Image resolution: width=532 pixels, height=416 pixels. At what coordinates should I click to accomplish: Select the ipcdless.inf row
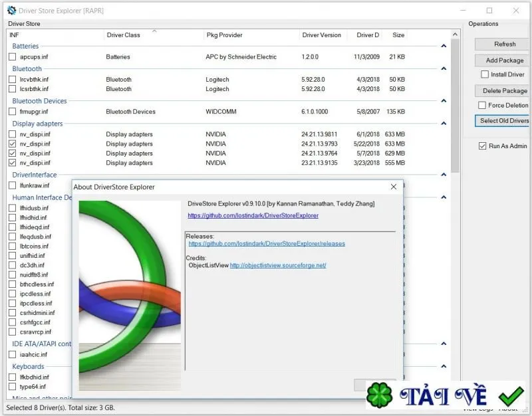tap(35, 294)
